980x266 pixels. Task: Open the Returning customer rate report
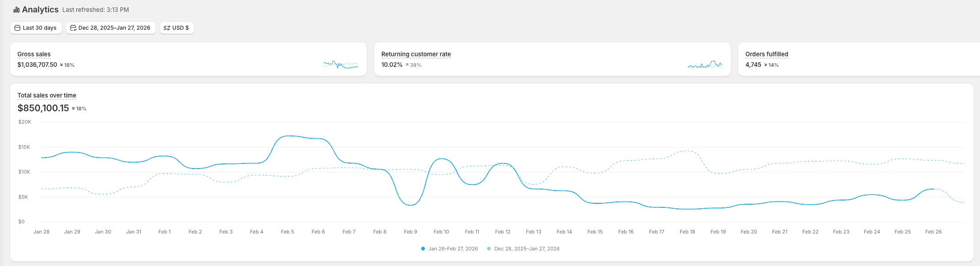click(416, 54)
